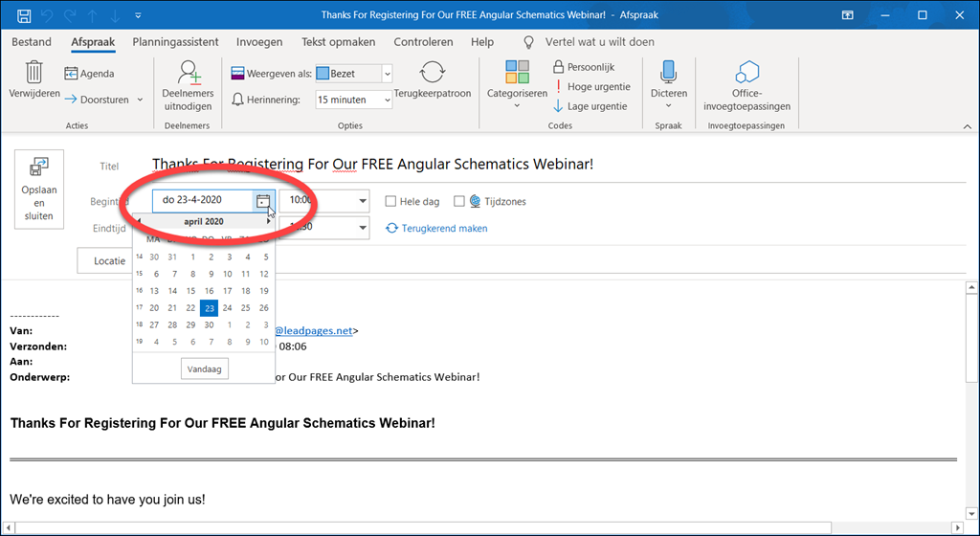Click vertical scrollbar down arrow
Screen dimensions: 980x536
(x=972, y=514)
